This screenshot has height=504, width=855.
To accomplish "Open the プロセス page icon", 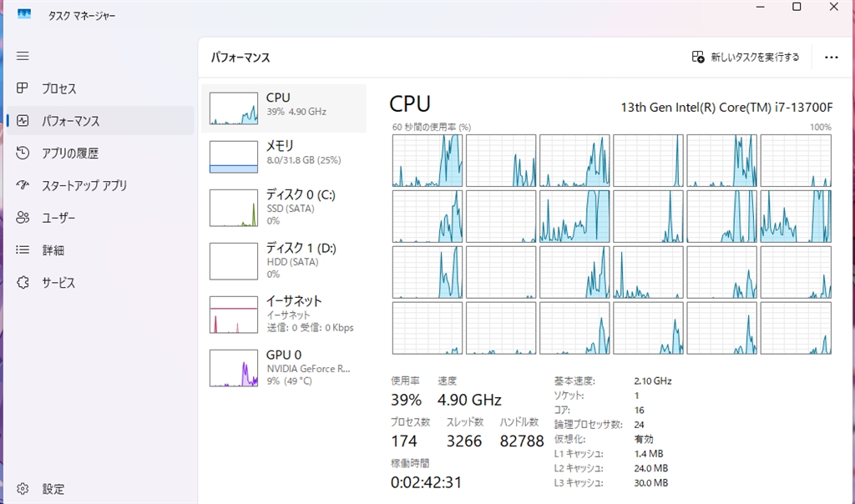I will [x=23, y=88].
